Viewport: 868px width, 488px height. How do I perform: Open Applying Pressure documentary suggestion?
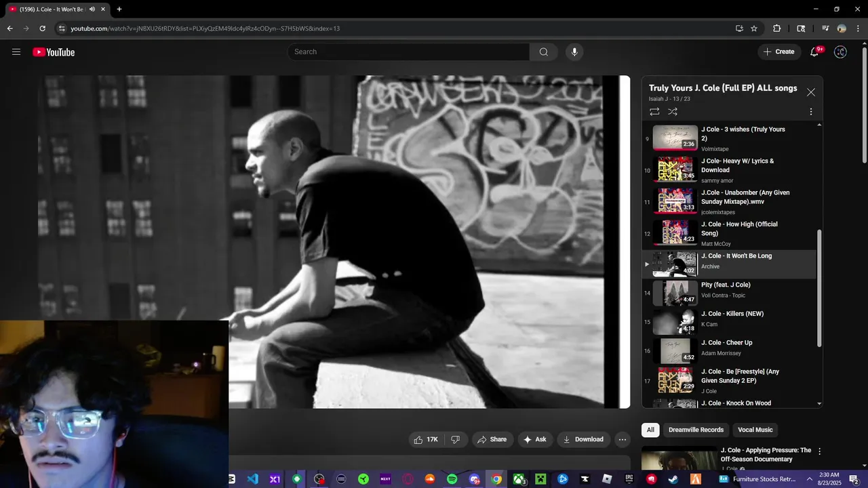[766, 455]
